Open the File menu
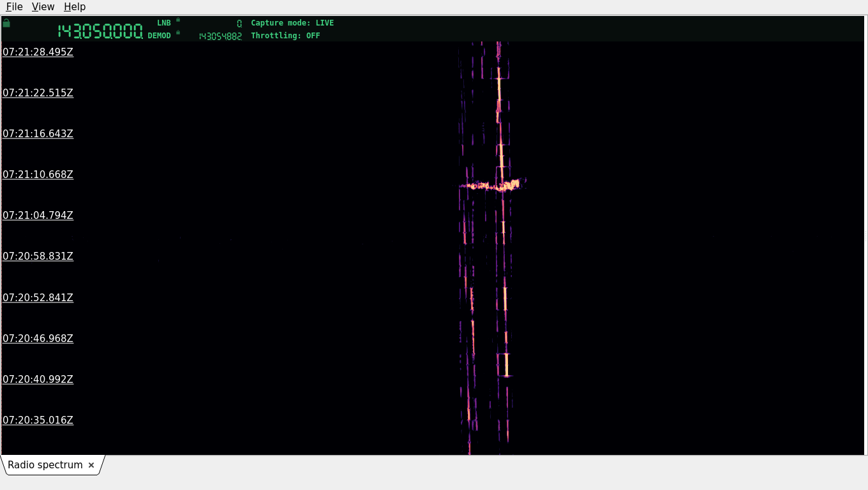Screen dimensions: 868x490 (14, 6)
